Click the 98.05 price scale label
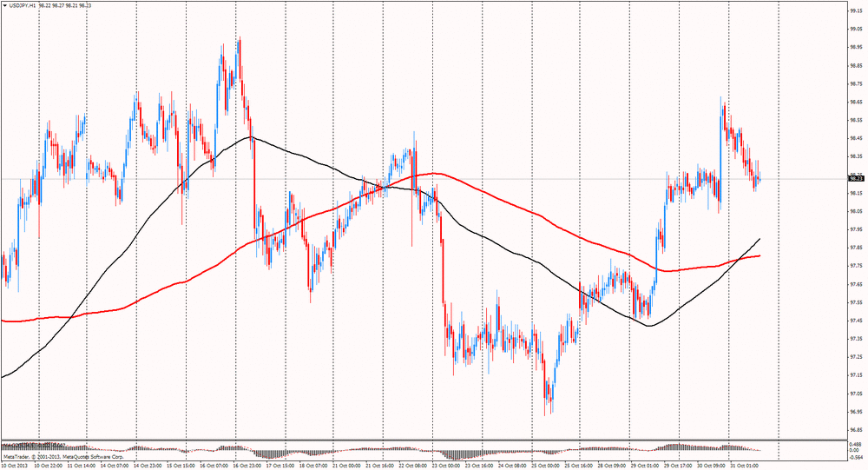 [x=857, y=211]
